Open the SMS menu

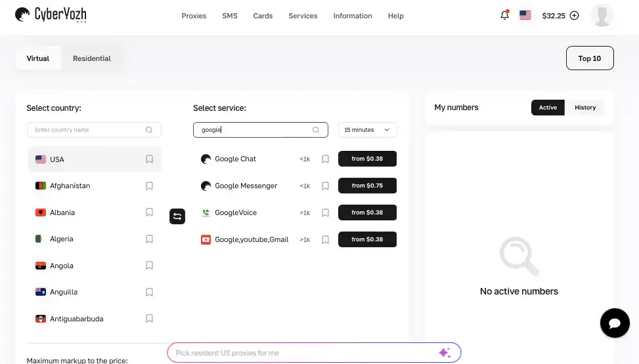click(230, 16)
